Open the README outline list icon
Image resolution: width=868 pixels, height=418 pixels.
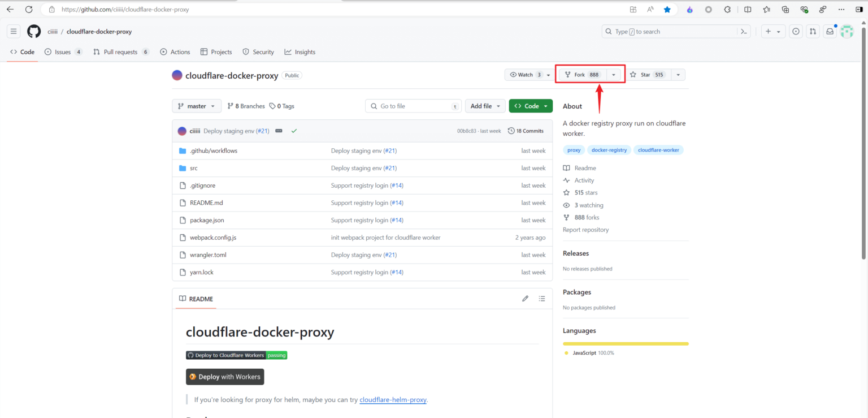pos(541,298)
